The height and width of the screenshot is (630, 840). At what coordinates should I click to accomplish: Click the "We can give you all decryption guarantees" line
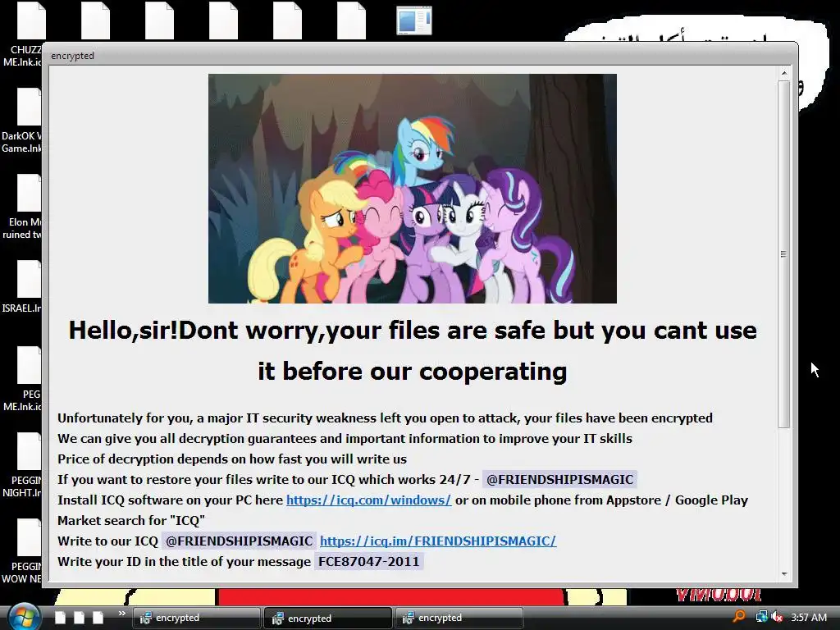click(345, 439)
